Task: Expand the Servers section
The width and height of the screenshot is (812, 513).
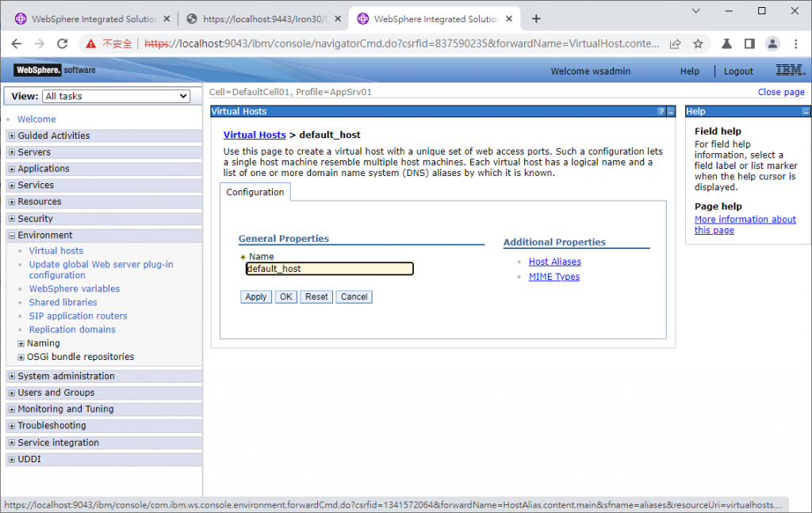Action: click(12, 152)
